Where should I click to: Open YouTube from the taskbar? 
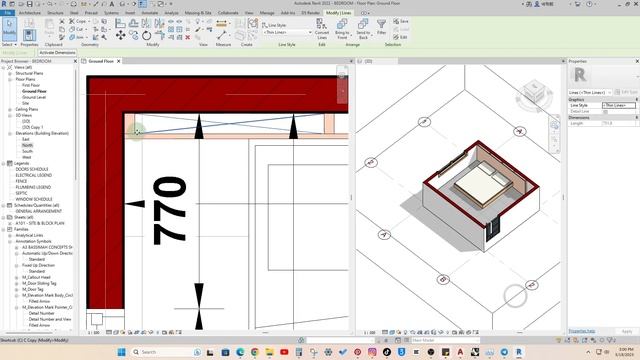284,352
